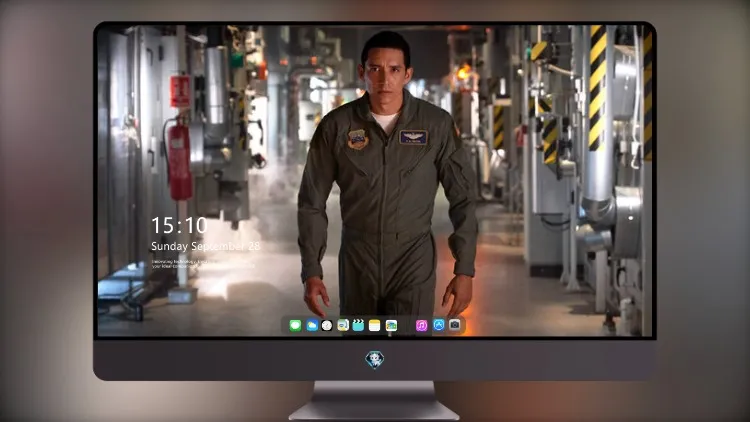Open the teal clapperboard video app

coord(358,326)
